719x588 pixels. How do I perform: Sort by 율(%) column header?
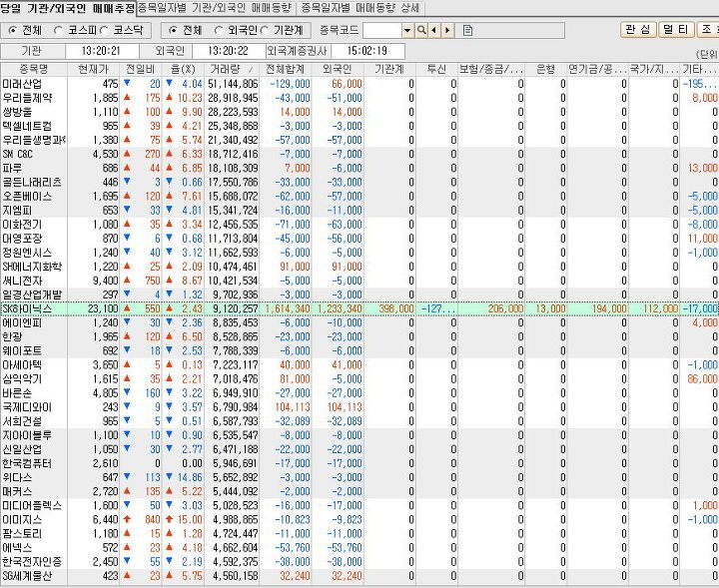click(183, 69)
